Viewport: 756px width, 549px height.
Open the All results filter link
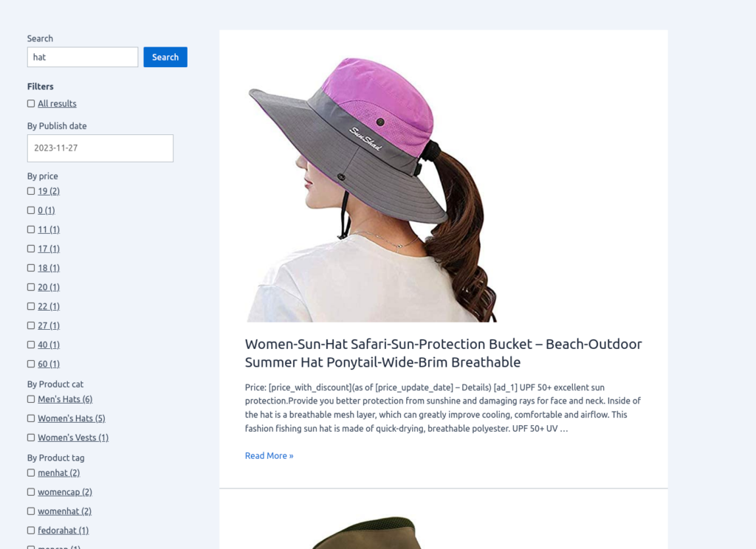pos(57,103)
